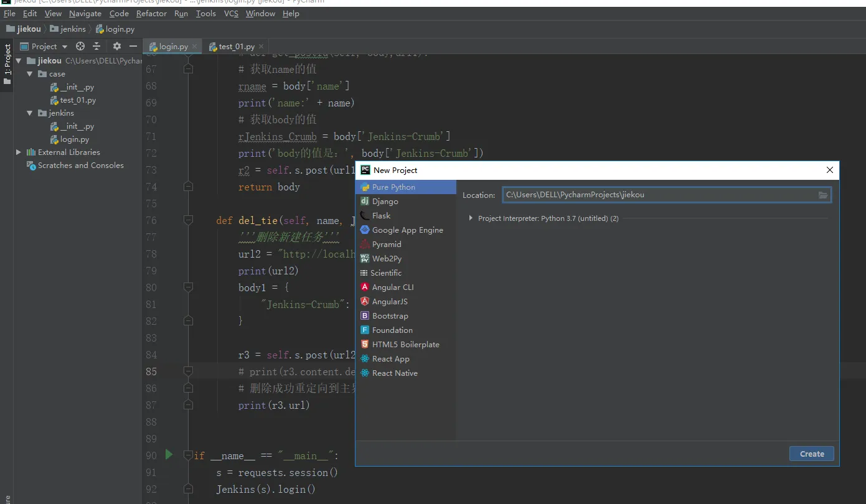Pick Flask in New Project list
866x504 pixels.
tap(405, 216)
